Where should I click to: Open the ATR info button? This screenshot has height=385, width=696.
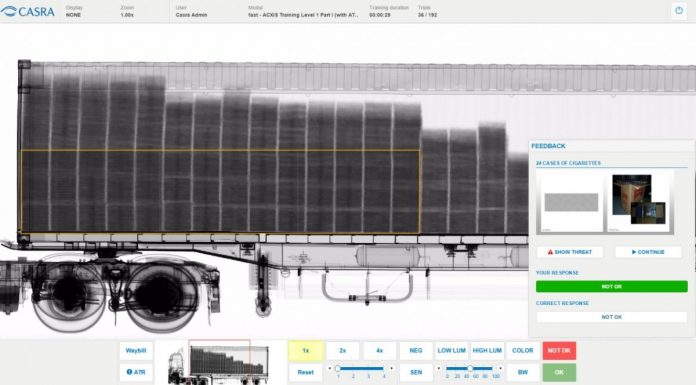(136, 372)
